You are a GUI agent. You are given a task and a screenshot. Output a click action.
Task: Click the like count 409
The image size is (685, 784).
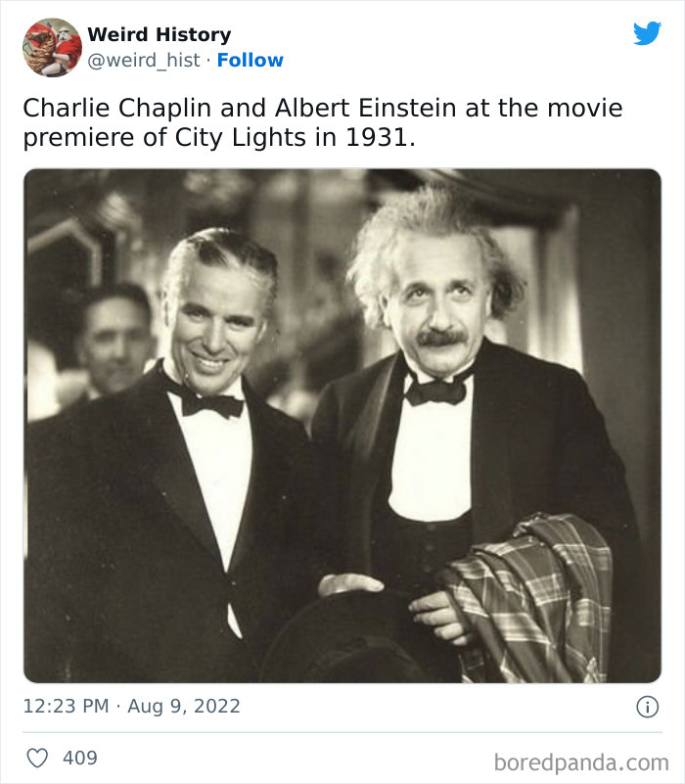pos(80,755)
